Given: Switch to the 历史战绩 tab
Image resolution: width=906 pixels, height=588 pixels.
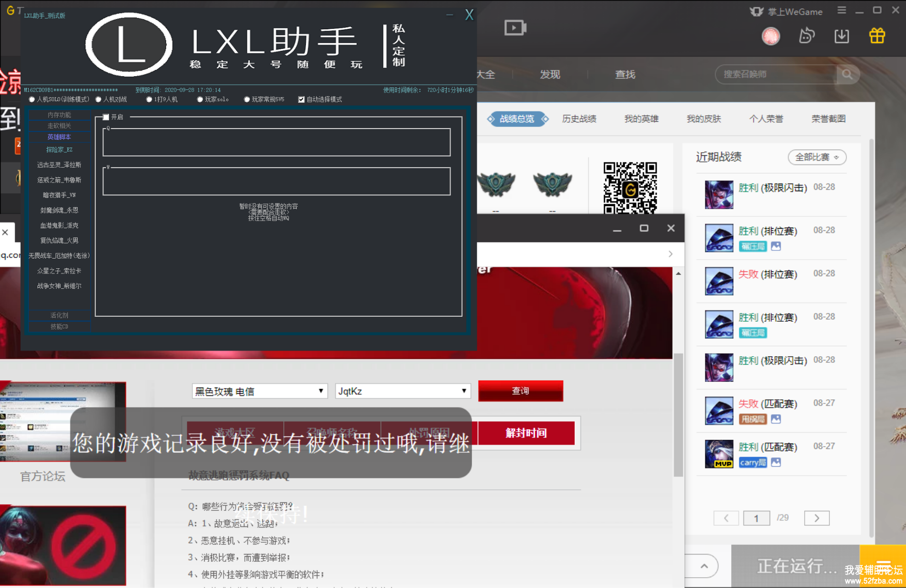Looking at the screenshot, I should click(579, 119).
